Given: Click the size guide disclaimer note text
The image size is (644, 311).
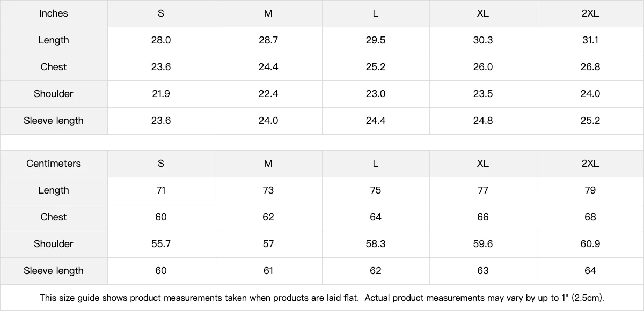Looking at the screenshot, I should coord(322,298).
